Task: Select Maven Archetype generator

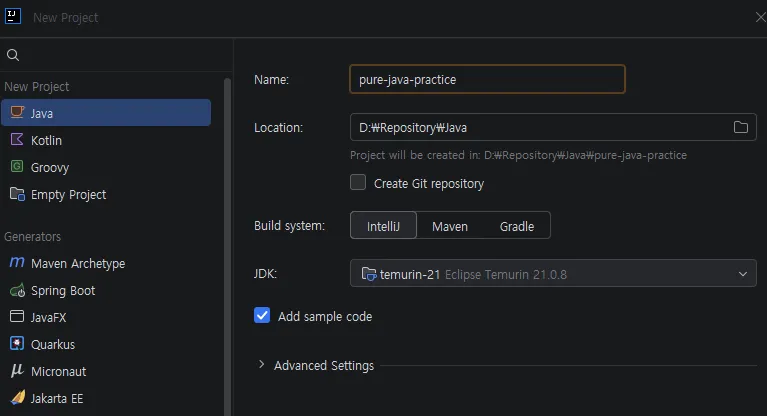Action: click(106, 263)
